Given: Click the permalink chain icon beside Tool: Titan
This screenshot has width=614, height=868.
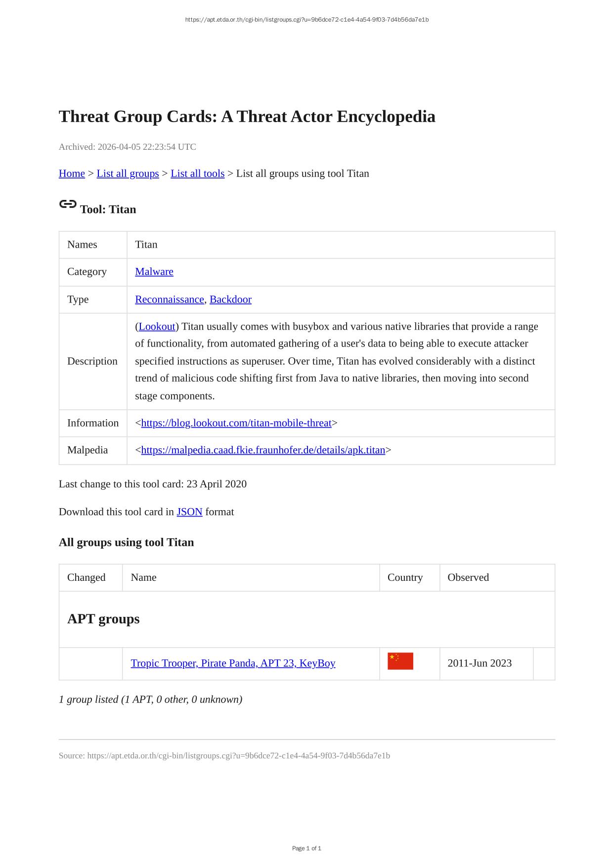Looking at the screenshot, I should coord(68,204).
